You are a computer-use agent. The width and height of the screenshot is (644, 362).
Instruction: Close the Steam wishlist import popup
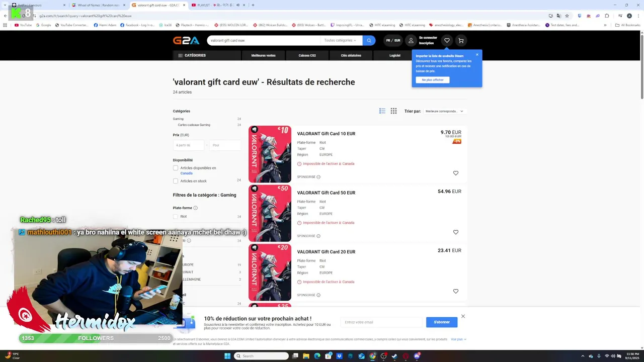(x=477, y=55)
